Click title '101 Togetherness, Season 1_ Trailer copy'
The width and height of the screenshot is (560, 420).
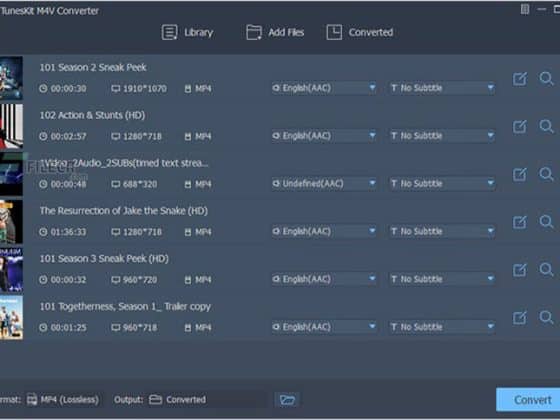coord(125,307)
